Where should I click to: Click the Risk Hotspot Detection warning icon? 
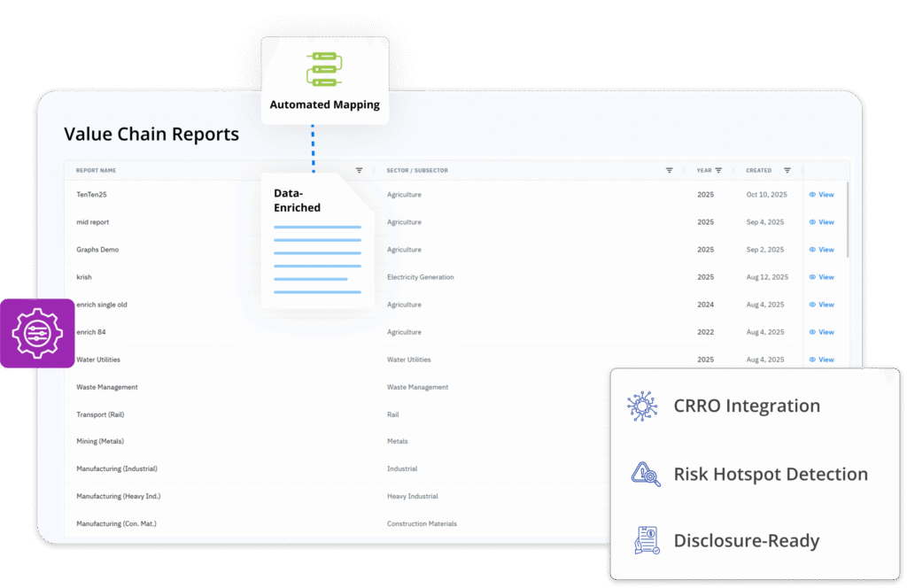645,474
